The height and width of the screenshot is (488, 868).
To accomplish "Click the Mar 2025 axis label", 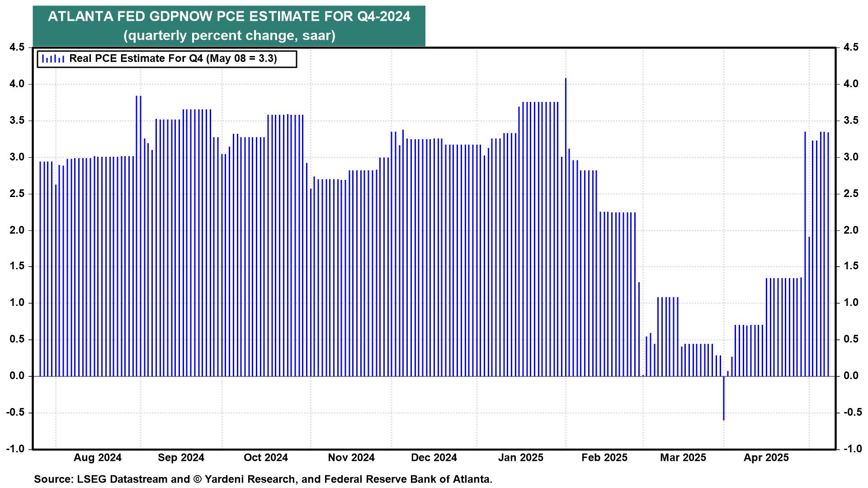I will click(x=683, y=458).
